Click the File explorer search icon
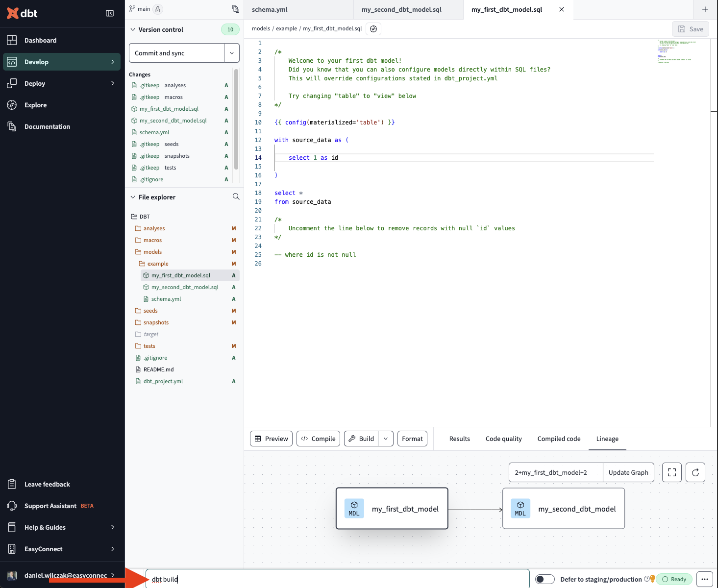Image resolution: width=718 pixels, height=588 pixels. [x=236, y=196]
